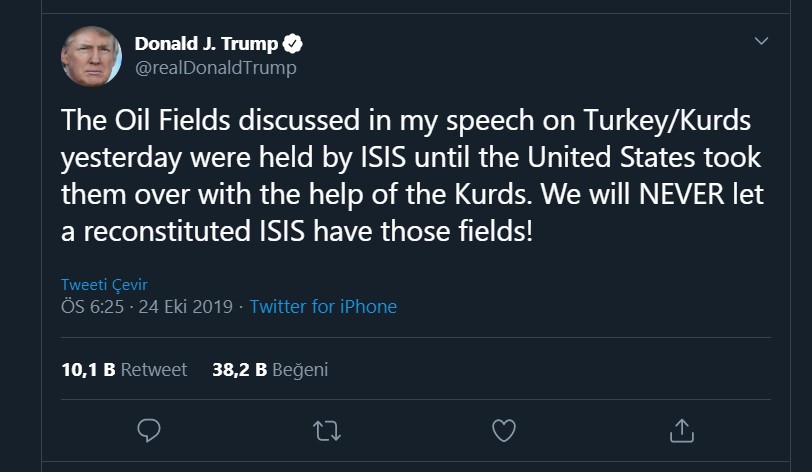Show the 38,2 B likes count list
The image size is (812, 472).
239,369
